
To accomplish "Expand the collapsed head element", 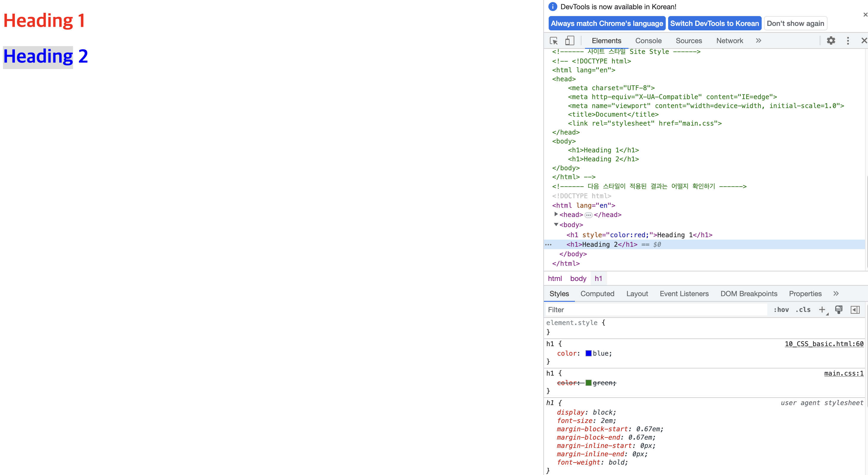I will pyautogui.click(x=556, y=214).
